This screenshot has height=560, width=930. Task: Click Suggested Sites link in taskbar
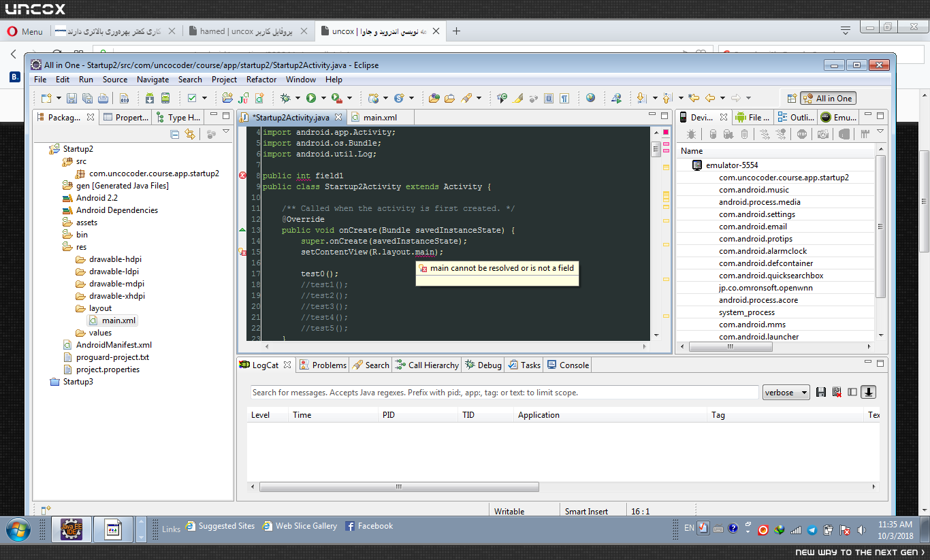(x=221, y=526)
